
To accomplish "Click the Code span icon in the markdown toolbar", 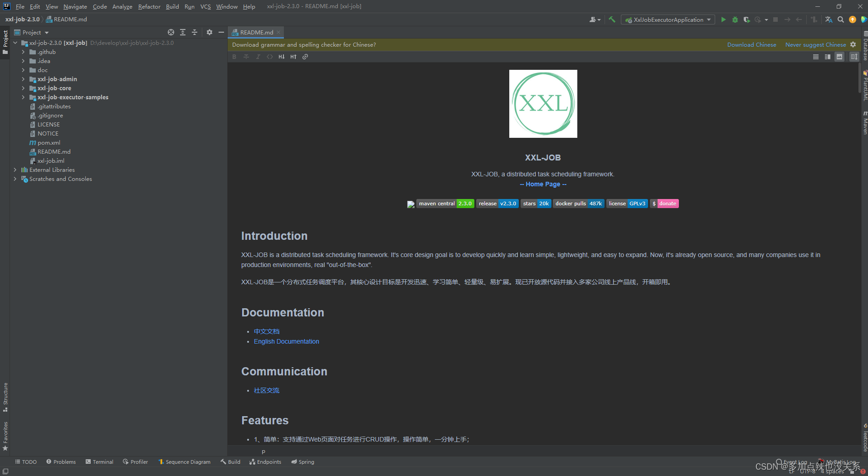I will click(270, 57).
